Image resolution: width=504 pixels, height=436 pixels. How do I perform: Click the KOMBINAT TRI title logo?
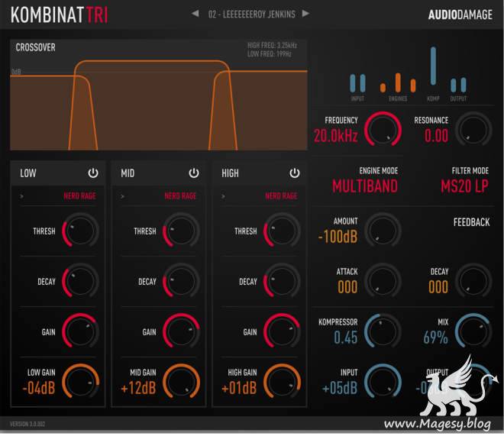(x=59, y=15)
